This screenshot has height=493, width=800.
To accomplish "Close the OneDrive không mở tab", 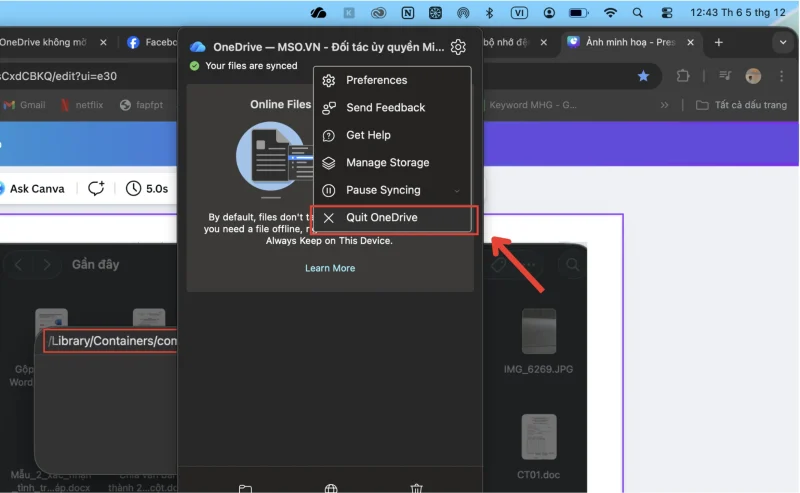I will click(103, 42).
